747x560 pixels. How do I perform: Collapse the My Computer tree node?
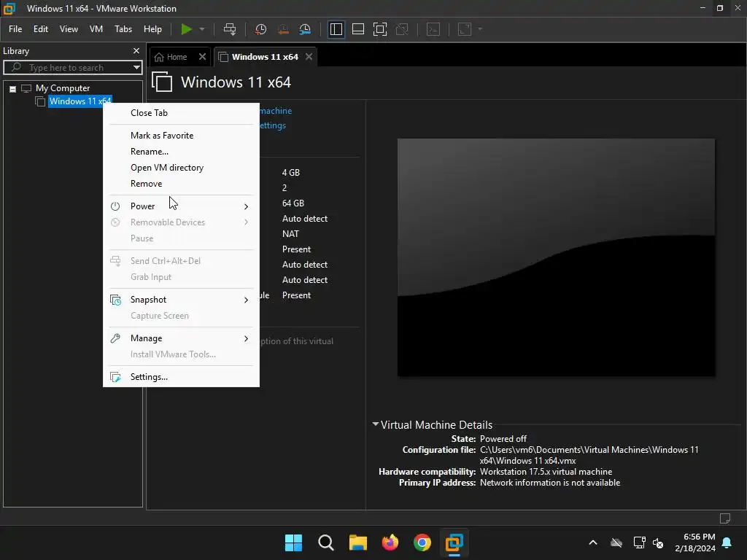[x=13, y=88]
